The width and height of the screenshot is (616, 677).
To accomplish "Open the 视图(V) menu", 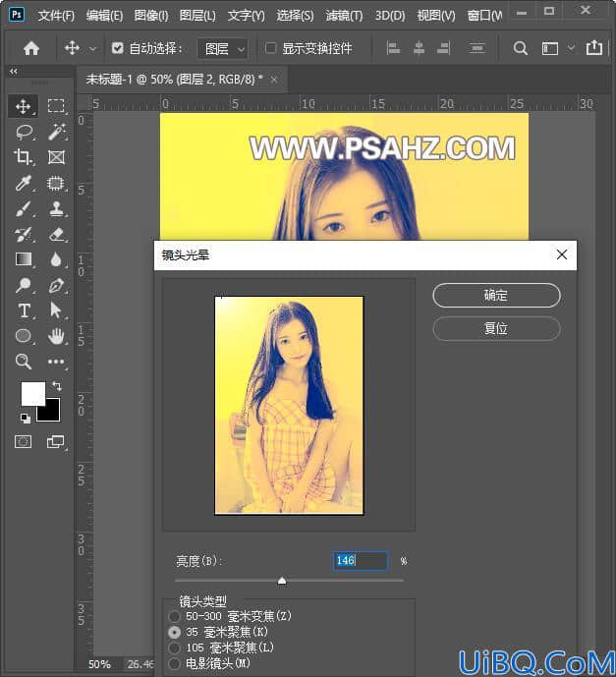I will tap(436, 16).
